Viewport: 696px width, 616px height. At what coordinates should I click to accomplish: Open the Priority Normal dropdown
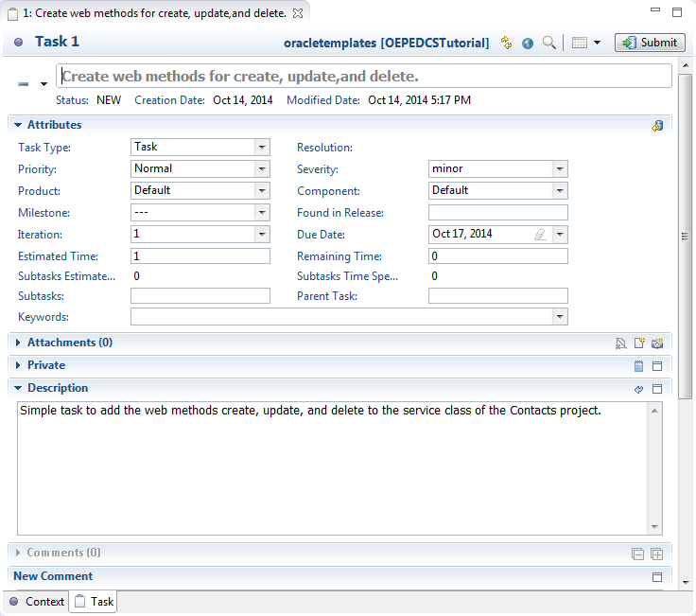coord(262,168)
